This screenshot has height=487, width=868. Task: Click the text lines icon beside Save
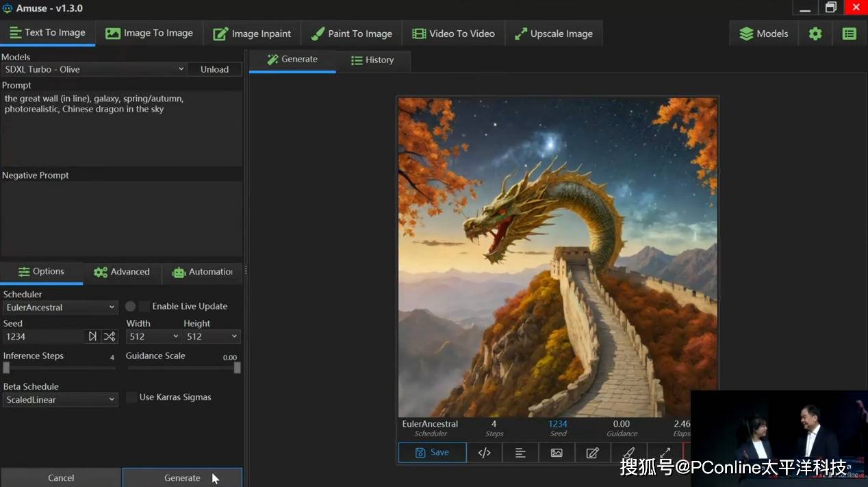[x=520, y=453]
